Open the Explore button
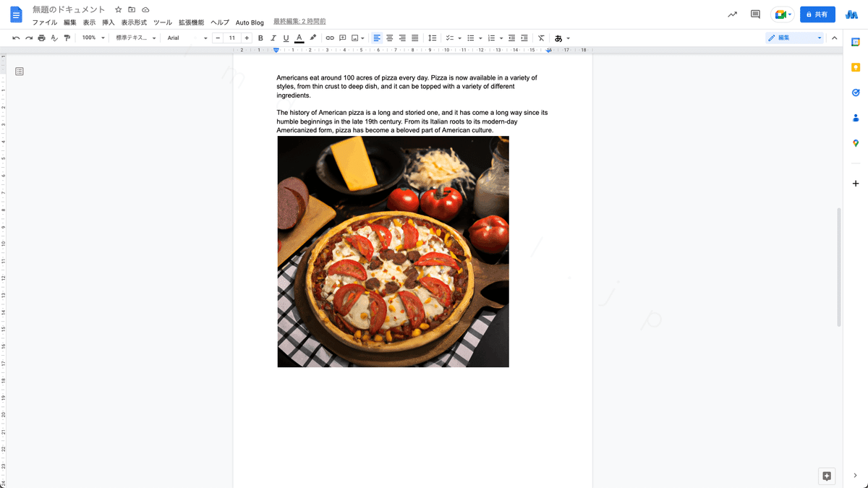 [827, 476]
